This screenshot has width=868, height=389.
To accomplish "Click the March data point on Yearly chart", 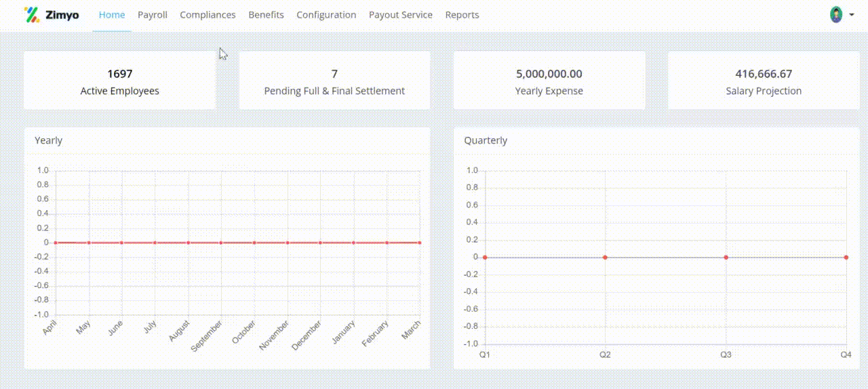I will 420,243.
